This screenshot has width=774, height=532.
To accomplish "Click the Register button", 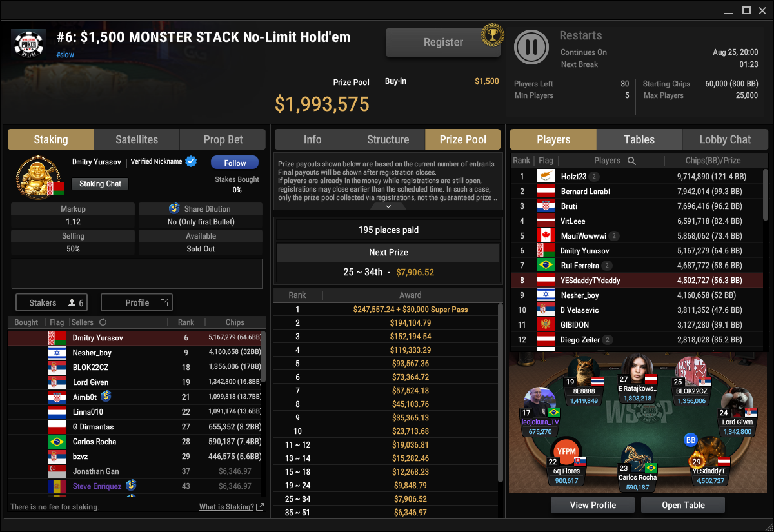I will [x=443, y=43].
